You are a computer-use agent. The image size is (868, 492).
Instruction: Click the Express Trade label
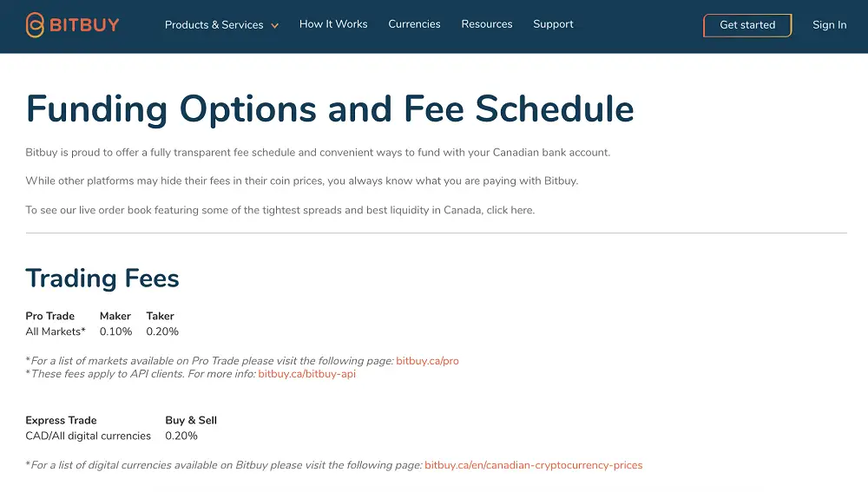pos(61,420)
